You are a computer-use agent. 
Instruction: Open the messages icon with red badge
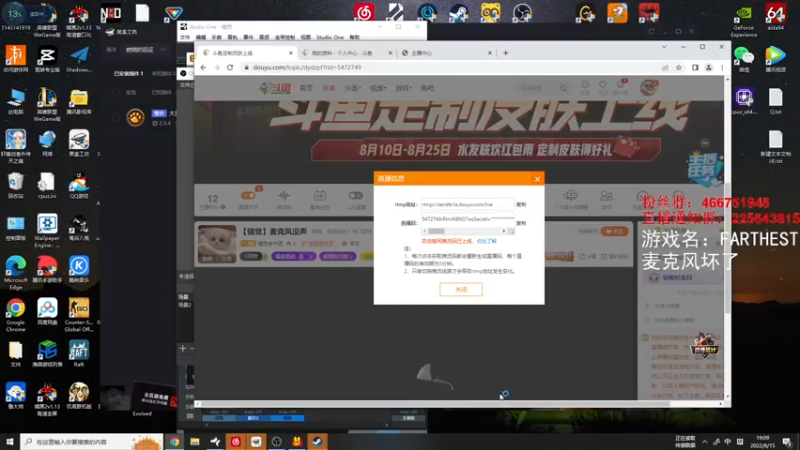click(x=620, y=87)
